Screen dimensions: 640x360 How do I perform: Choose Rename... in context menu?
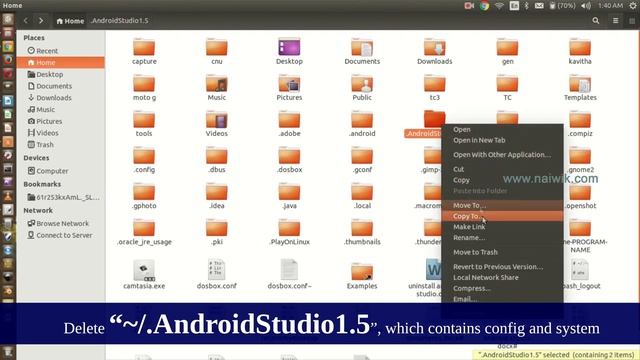click(x=502, y=238)
